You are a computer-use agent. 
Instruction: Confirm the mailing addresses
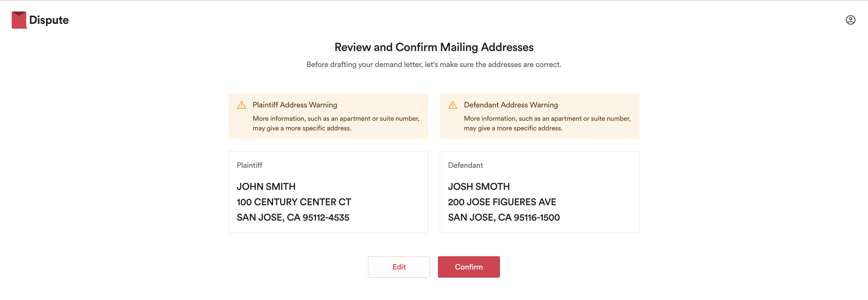coord(469,266)
